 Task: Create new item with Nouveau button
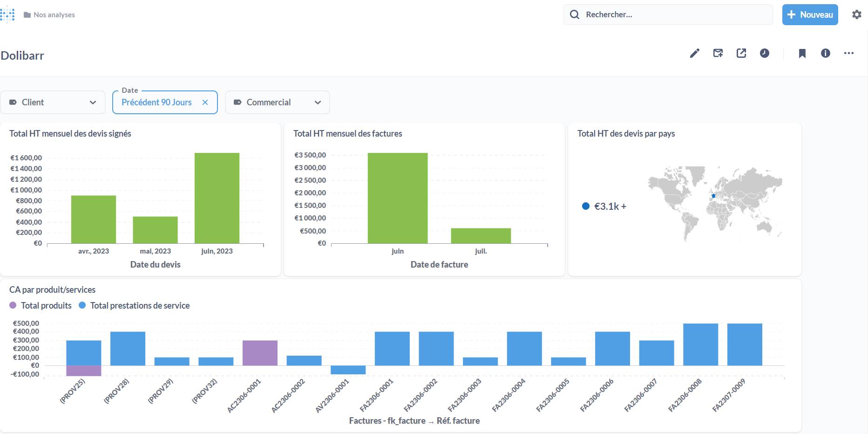point(810,14)
